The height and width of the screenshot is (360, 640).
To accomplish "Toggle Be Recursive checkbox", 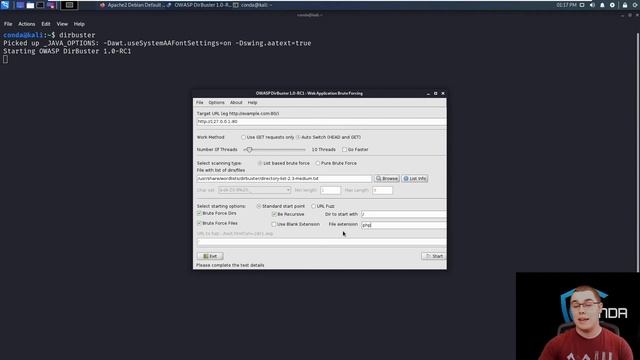I will click(x=274, y=214).
